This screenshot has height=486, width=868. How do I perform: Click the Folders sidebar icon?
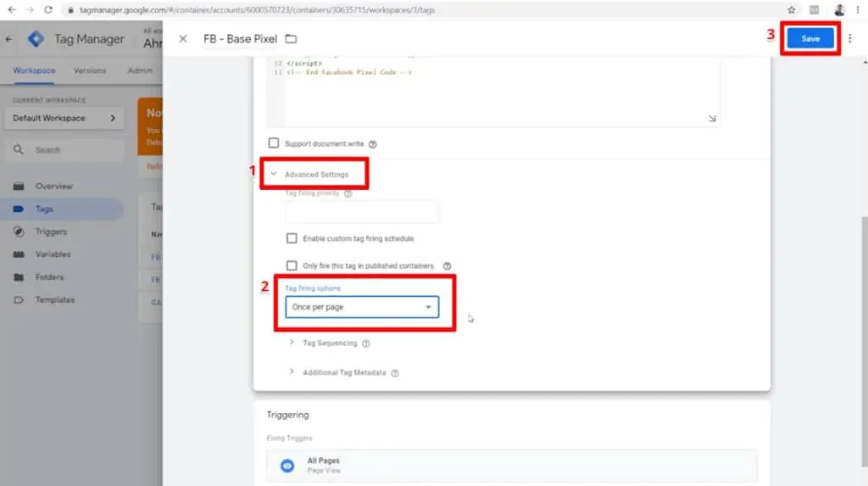click(19, 277)
